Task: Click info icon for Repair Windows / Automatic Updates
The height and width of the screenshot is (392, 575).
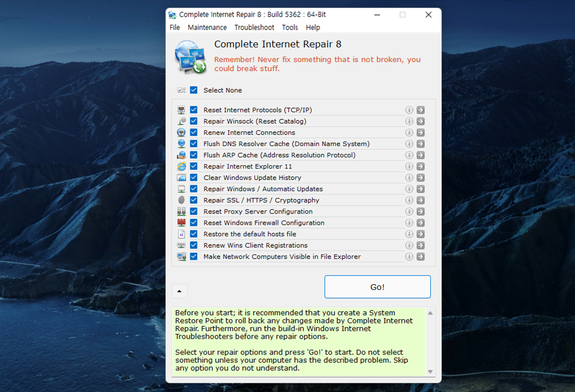Action: [x=409, y=189]
